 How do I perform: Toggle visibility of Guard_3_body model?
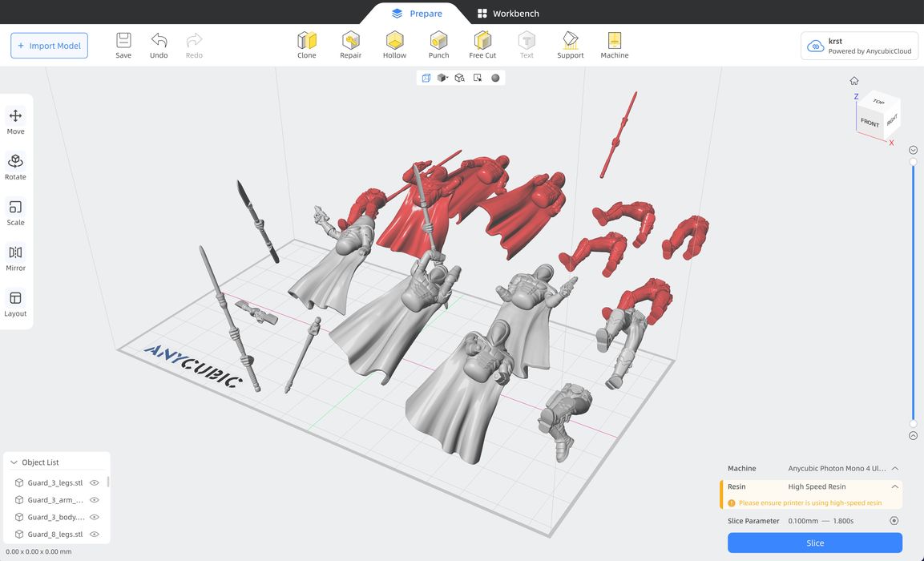(95, 518)
